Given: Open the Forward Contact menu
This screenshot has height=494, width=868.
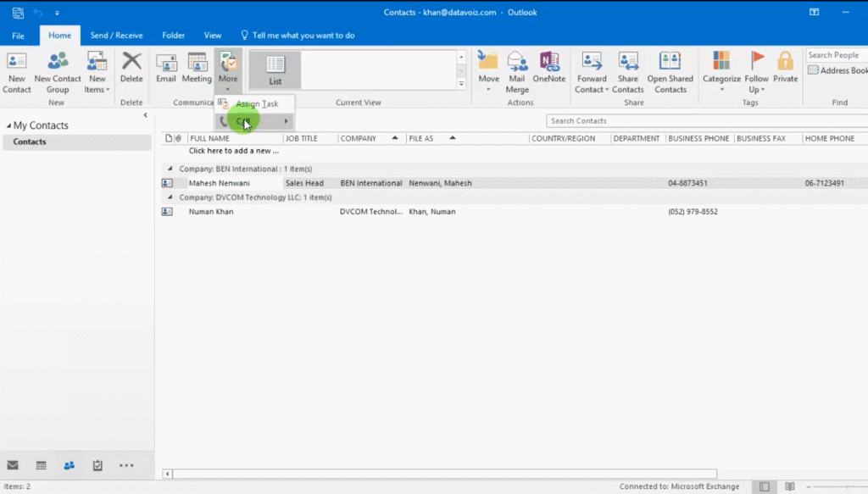Looking at the screenshot, I should [x=591, y=73].
